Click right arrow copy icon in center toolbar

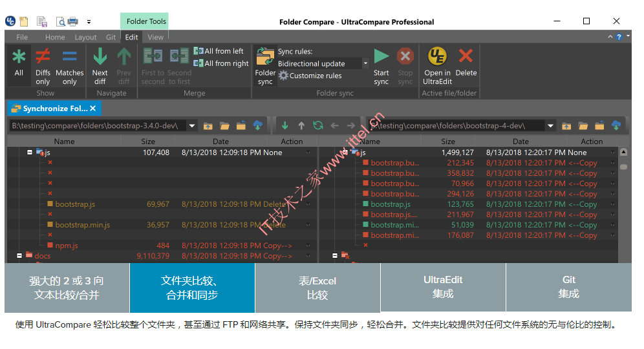tap(350, 125)
